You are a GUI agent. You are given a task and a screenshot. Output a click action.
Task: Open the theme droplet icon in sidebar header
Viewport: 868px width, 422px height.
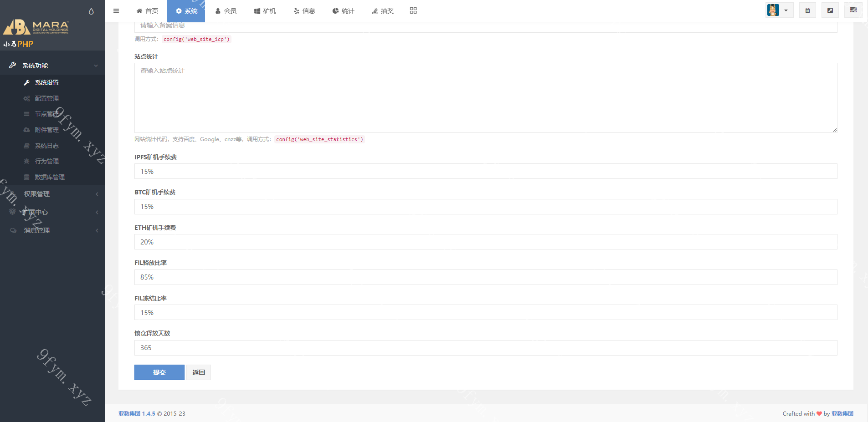pos(91,11)
